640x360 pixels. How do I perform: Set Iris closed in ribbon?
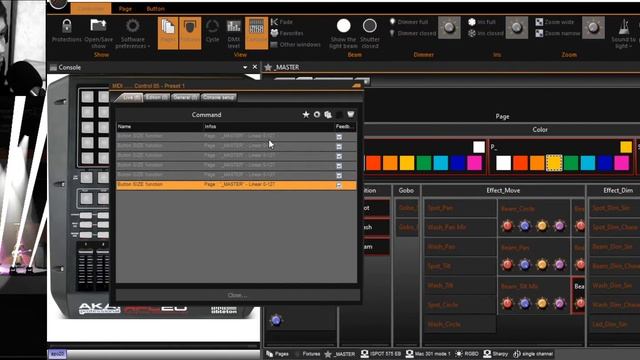[x=485, y=33]
